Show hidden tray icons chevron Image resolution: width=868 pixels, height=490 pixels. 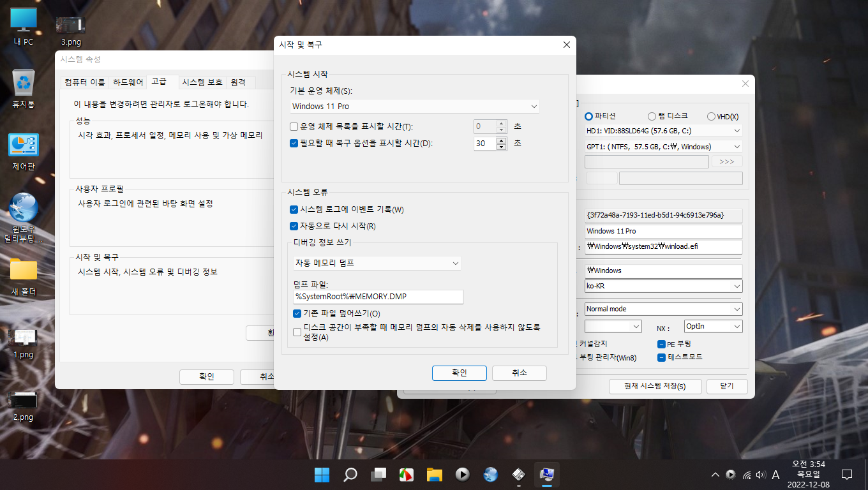point(715,475)
